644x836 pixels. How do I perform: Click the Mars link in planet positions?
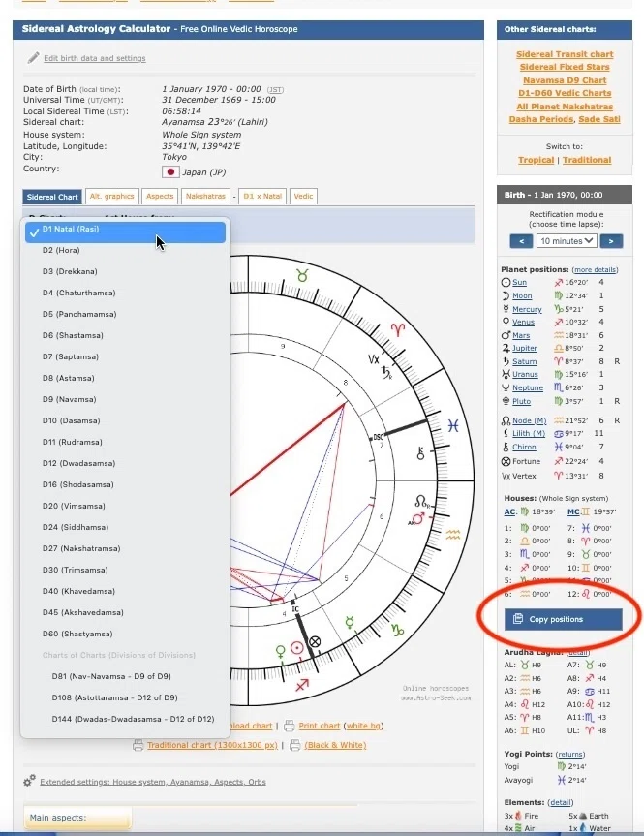tap(521, 335)
